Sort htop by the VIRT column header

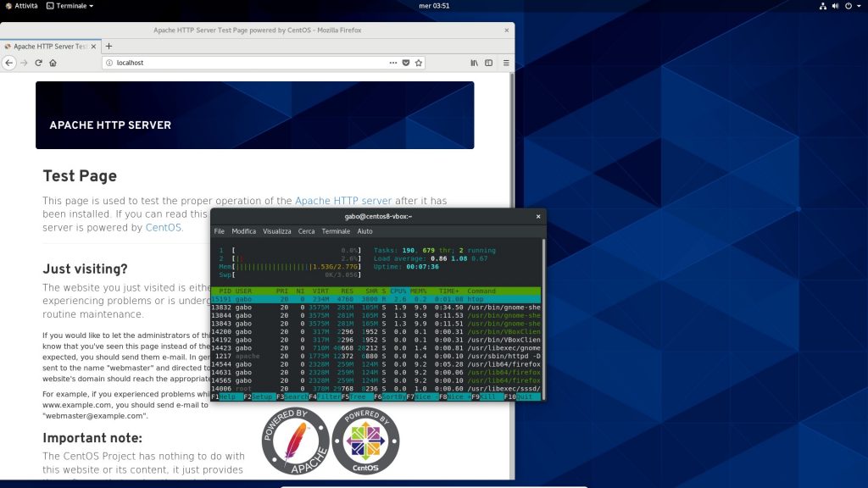point(320,291)
